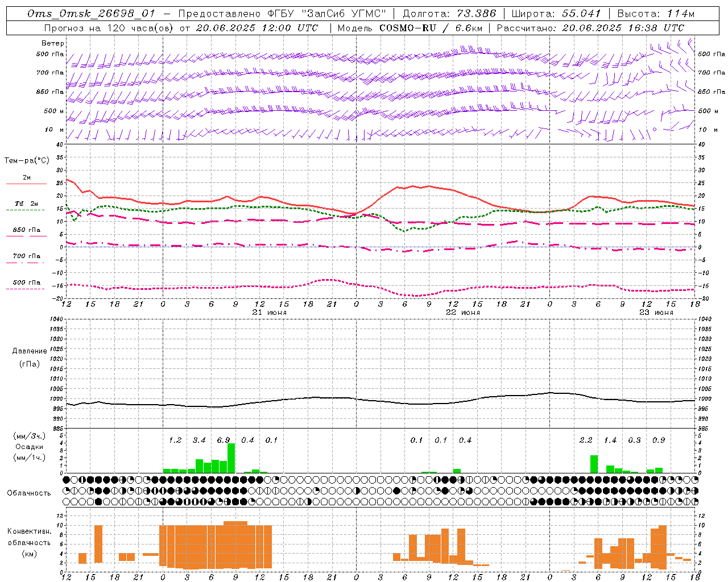The image size is (728, 582).
Task: Click 'Прогноз на 120 часа(ов)' text
Action: 109,28
